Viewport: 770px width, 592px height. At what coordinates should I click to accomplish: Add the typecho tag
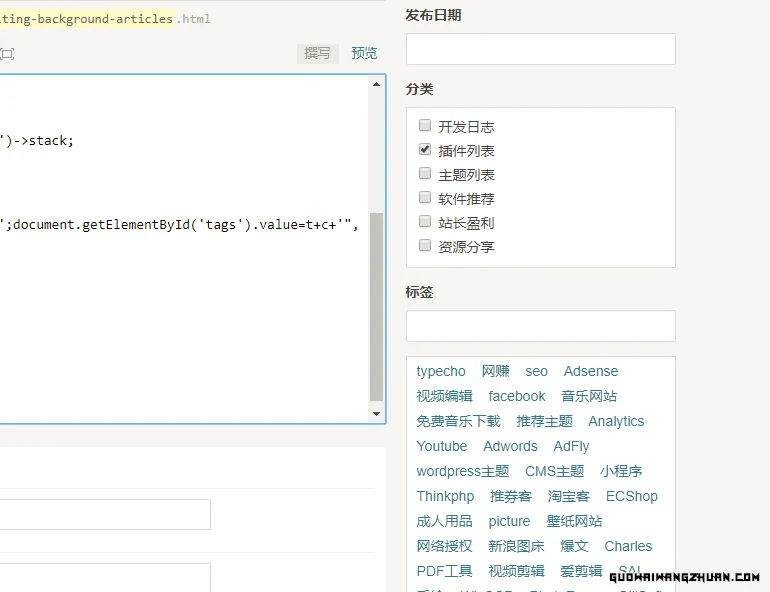[441, 372]
